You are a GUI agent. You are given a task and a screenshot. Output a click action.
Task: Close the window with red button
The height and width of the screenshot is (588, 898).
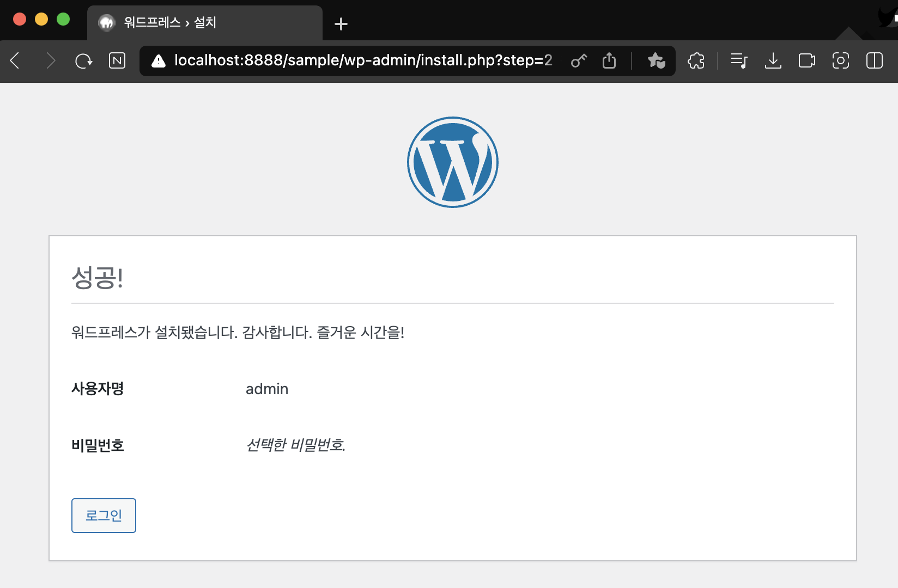pos(20,19)
